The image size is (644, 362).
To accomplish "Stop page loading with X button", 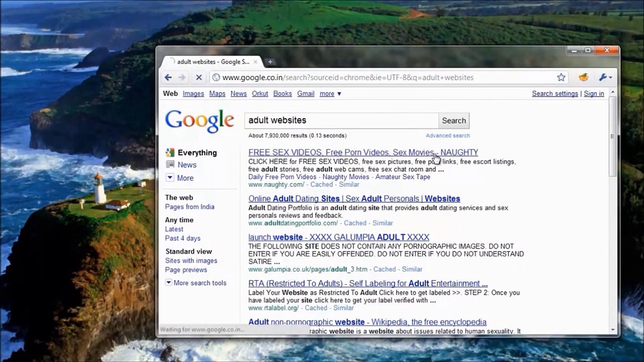I will tap(199, 77).
